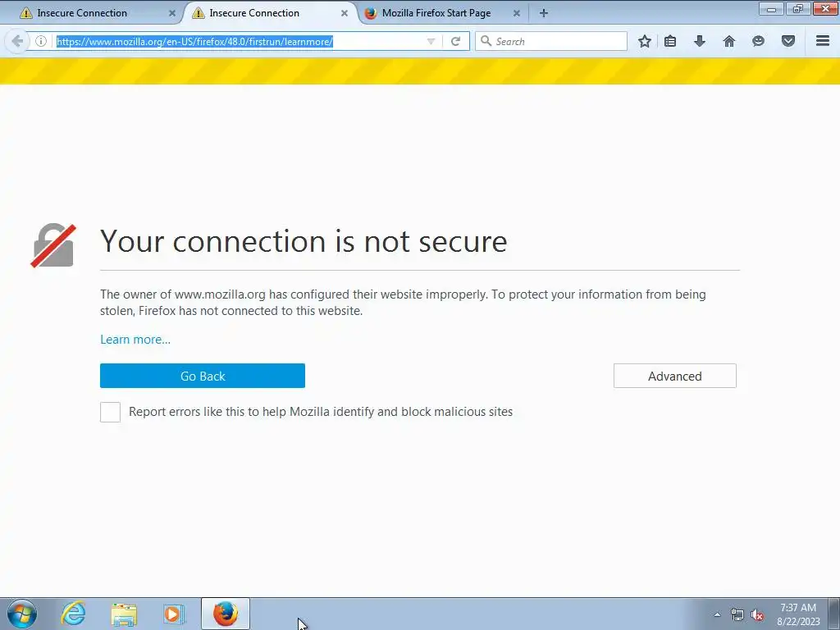Viewport: 840px width, 630px height.
Task: Go to Firefox home page icon
Action: click(729, 41)
